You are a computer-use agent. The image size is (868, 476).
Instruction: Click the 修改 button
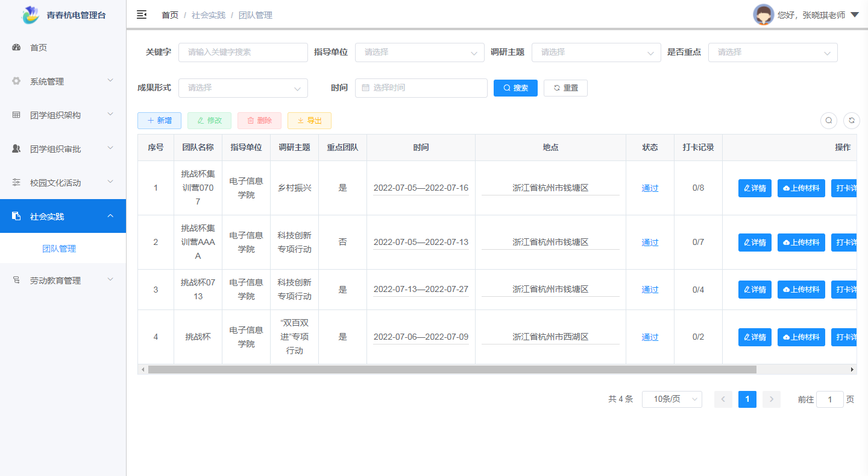tap(209, 121)
